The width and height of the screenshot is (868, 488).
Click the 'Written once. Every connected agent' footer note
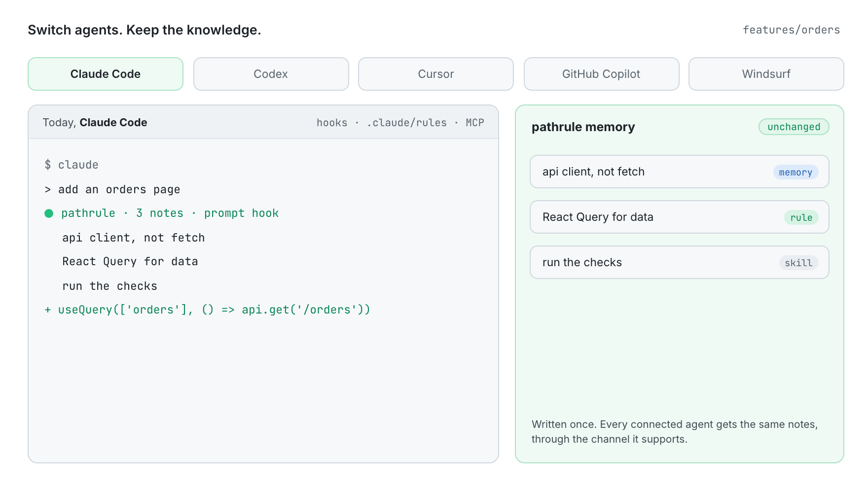[x=675, y=432]
